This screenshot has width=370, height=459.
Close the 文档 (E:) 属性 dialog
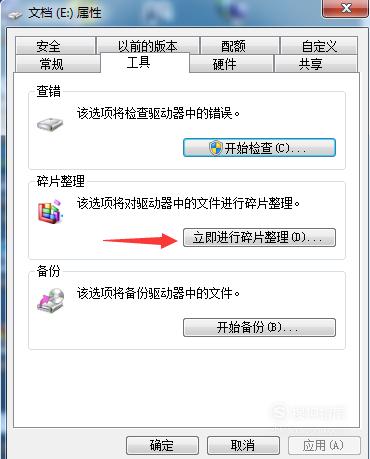pyautogui.click(x=346, y=8)
